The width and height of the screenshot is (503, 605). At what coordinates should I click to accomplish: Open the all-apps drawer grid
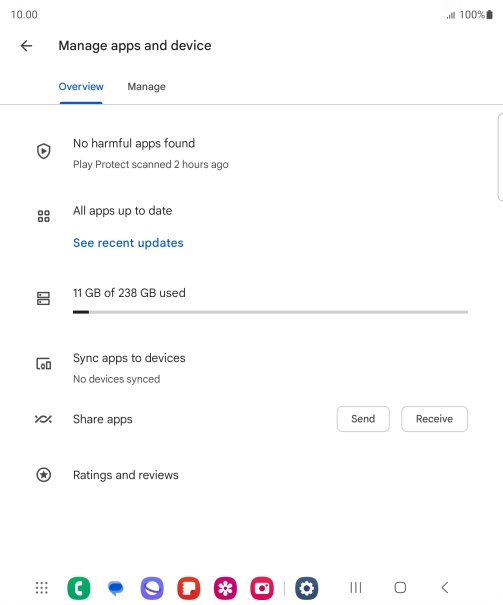coord(42,588)
